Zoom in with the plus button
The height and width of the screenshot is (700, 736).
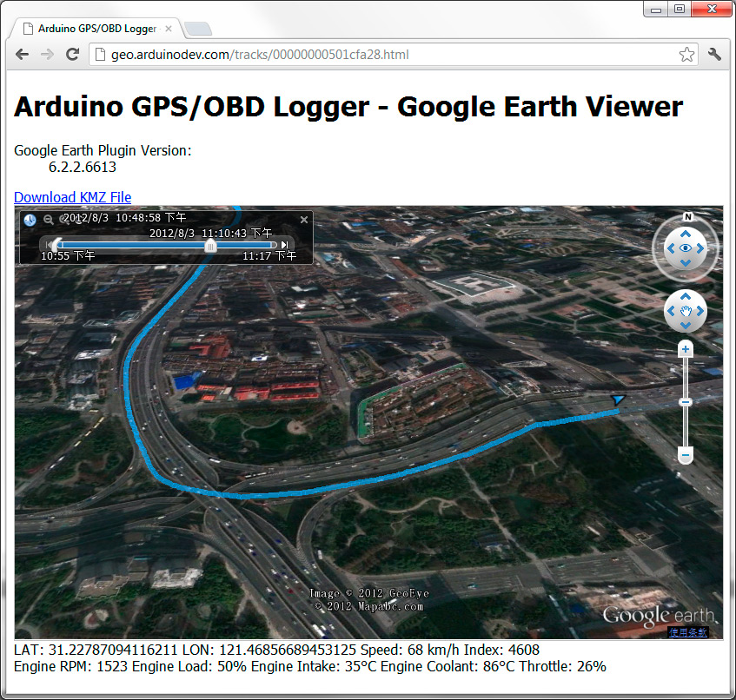[686, 349]
